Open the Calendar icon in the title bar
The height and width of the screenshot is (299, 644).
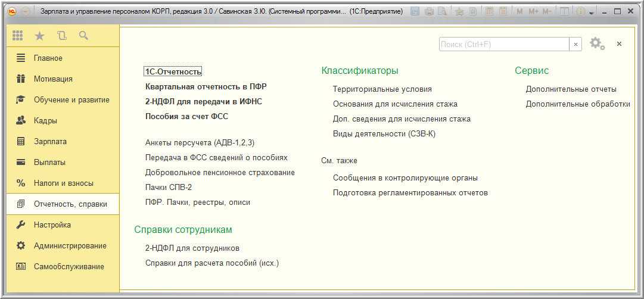[503, 11]
